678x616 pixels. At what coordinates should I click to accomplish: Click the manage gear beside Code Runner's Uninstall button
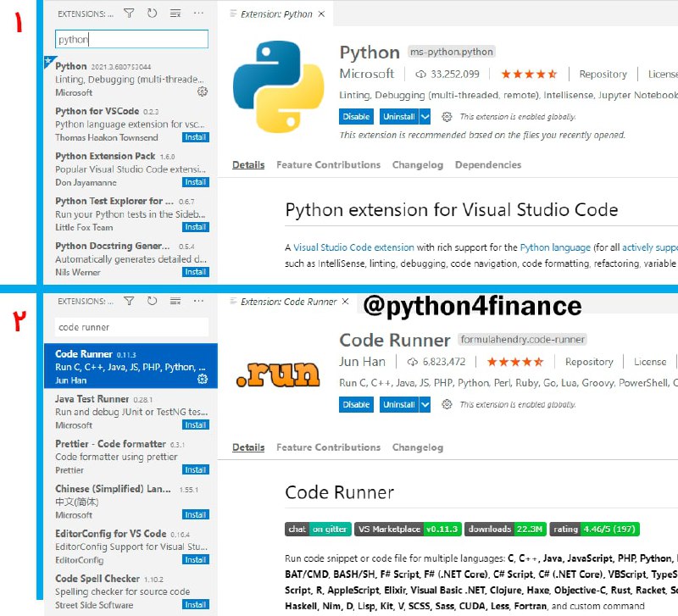point(447,404)
